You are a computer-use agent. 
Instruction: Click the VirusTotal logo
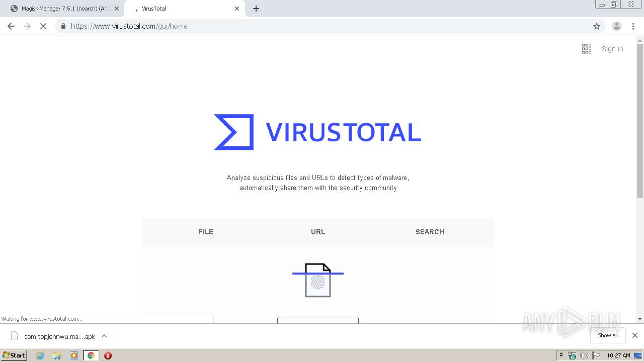(x=317, y=132)
